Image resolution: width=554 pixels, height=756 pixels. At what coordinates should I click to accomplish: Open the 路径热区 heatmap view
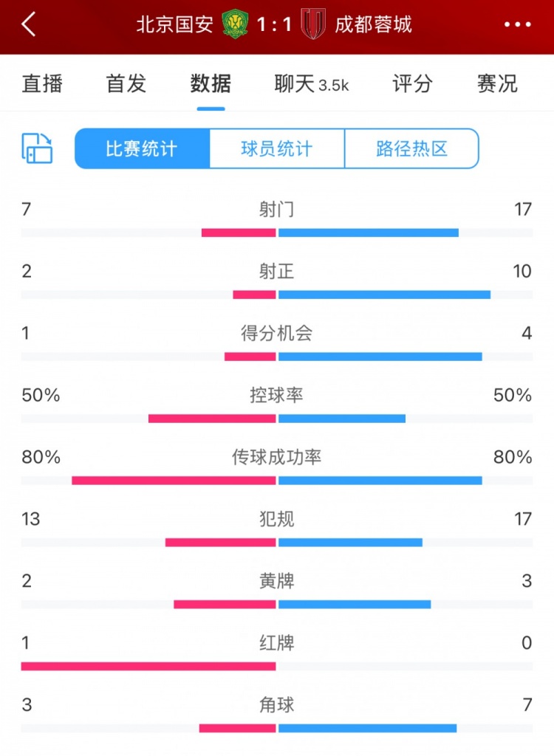click(411, 148)
